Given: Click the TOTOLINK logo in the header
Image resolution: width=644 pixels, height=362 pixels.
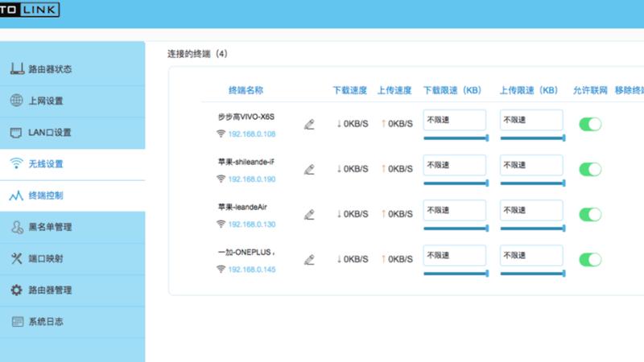Looking at the screenshot, I should [x=30, y=10].
